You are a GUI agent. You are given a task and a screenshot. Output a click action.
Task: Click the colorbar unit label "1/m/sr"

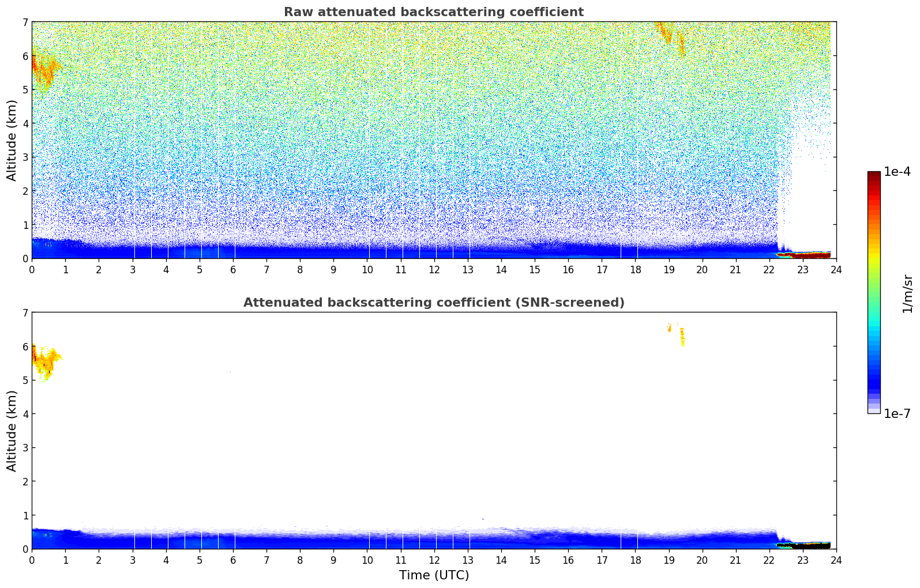pos(907,293)
